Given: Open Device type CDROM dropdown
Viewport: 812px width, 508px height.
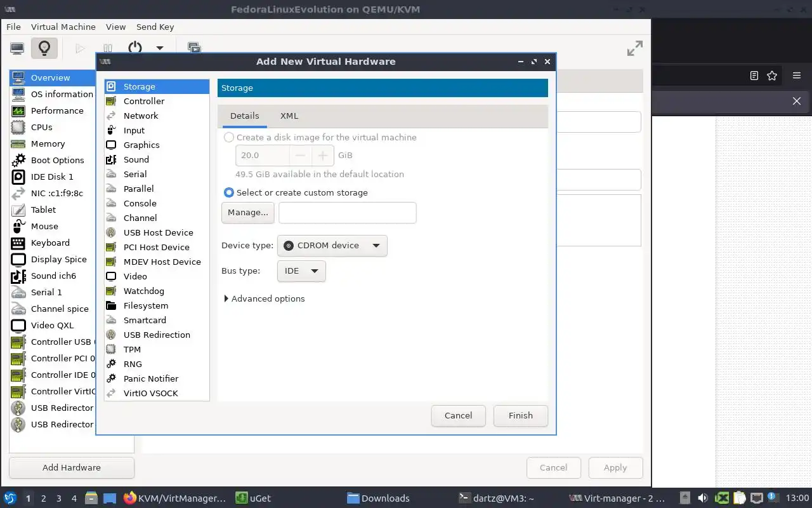Looking at the screenshot, I should pyautogui.click(x=332, y=246).
